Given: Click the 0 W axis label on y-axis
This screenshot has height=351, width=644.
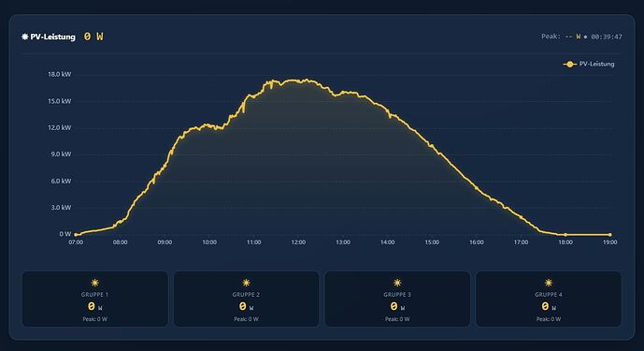Looking at the screenshot, I should (x=64, y=234).
